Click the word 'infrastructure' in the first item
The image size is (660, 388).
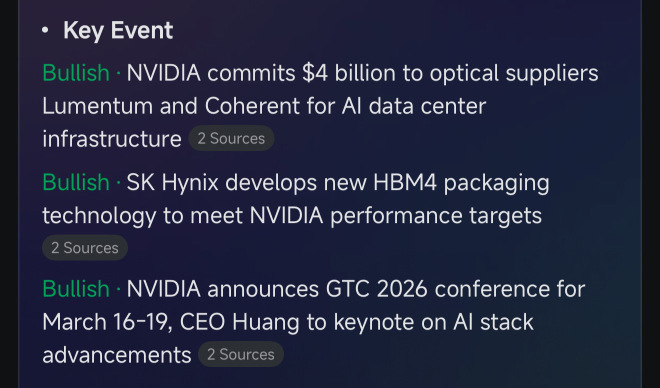click(112, 138)
